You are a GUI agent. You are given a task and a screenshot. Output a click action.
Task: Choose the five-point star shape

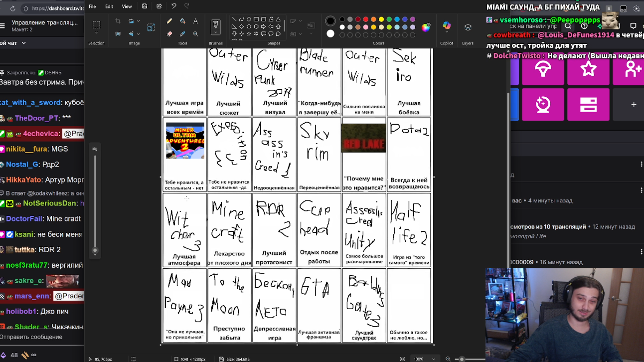click(x=249, y=34)
